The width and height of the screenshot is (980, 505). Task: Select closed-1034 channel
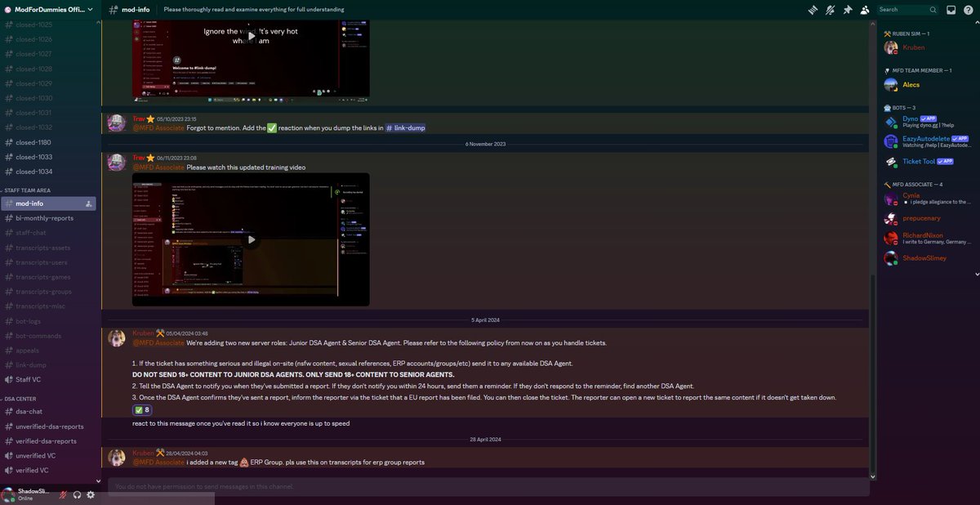tap(49, 172)
